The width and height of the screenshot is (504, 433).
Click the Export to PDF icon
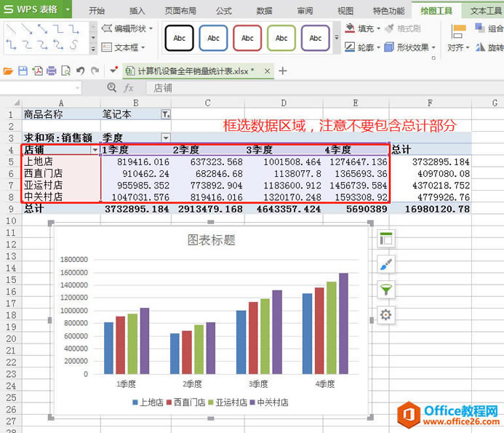point(37,71)
